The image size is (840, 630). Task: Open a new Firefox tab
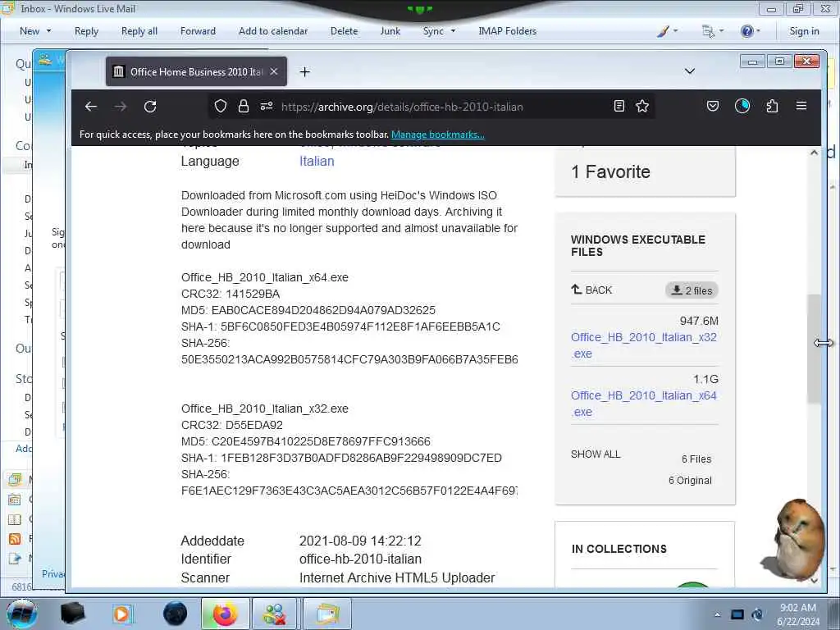305,72
